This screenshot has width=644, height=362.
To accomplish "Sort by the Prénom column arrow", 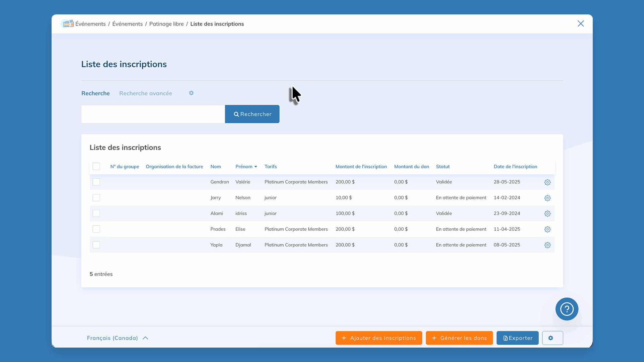I will (256, 167).
